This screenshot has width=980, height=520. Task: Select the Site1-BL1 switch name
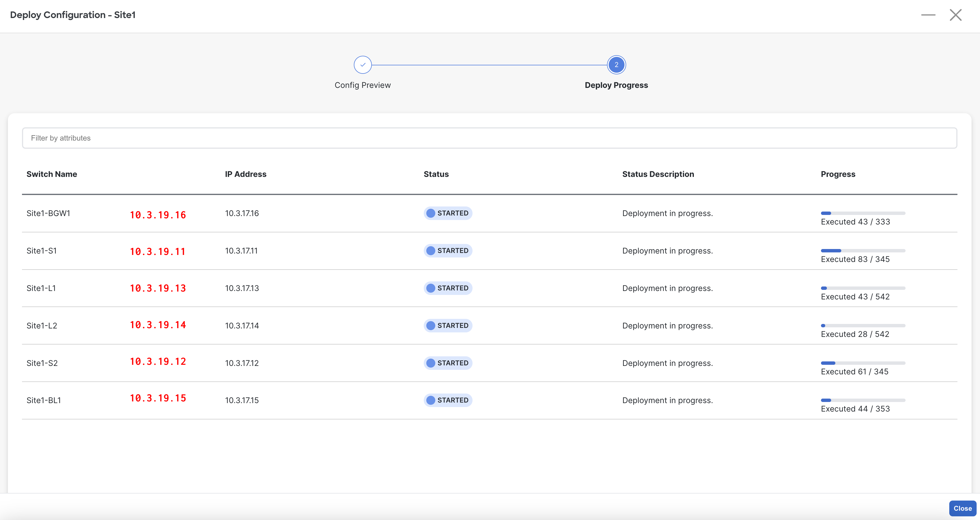44,400
